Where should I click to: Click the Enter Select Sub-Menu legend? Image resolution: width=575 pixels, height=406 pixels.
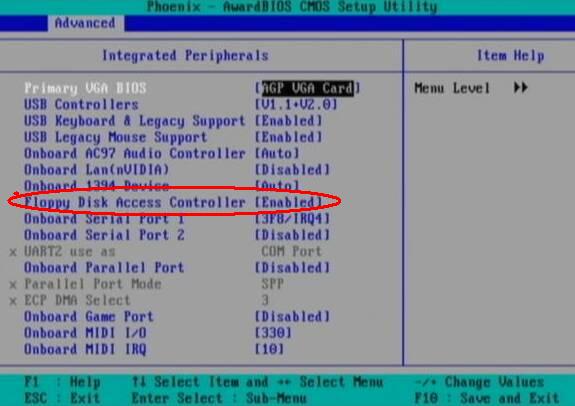tap(219, 398)
